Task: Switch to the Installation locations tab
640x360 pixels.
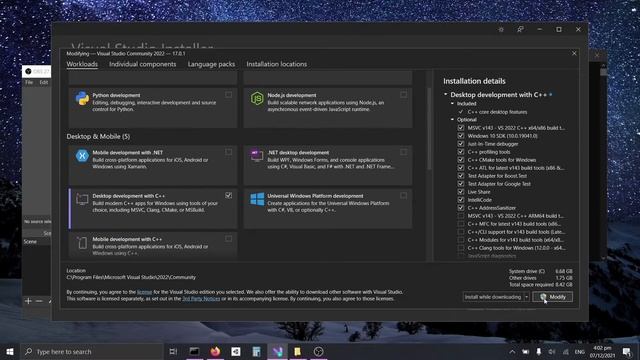Action: (276, 64)
